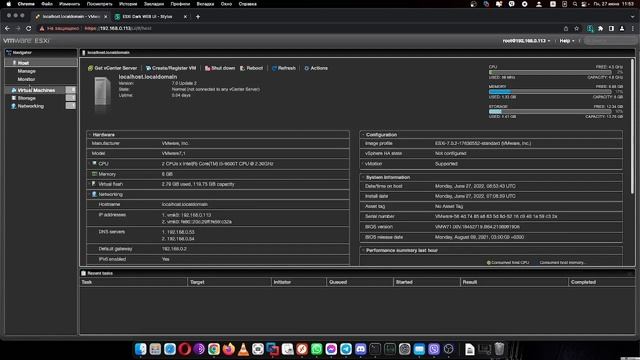Expand the vMotion row
640x360 pixels.
click(363, 164)
